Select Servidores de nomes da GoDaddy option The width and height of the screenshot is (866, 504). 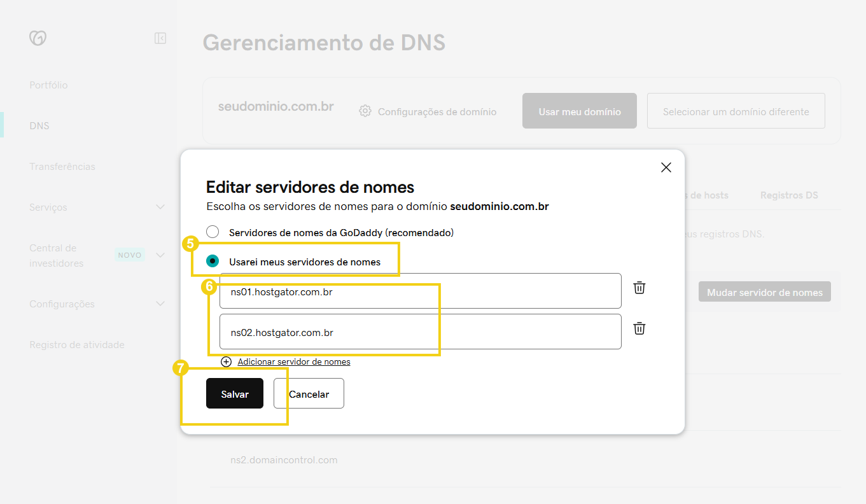[x=213, y=232]
